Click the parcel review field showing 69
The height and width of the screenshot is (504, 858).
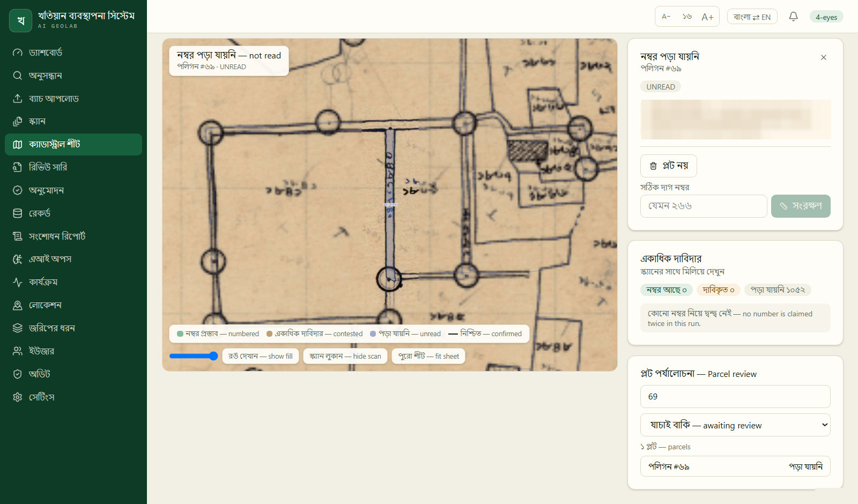735,397
